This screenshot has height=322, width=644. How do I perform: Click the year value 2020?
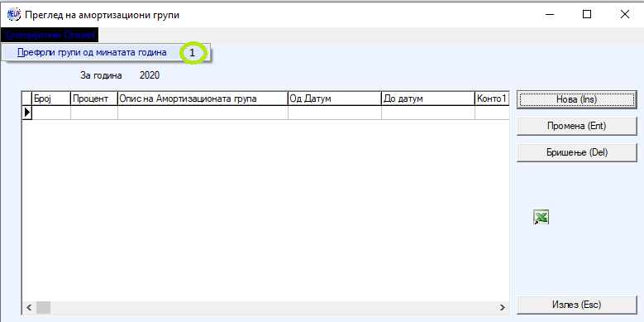coord(150,75)
